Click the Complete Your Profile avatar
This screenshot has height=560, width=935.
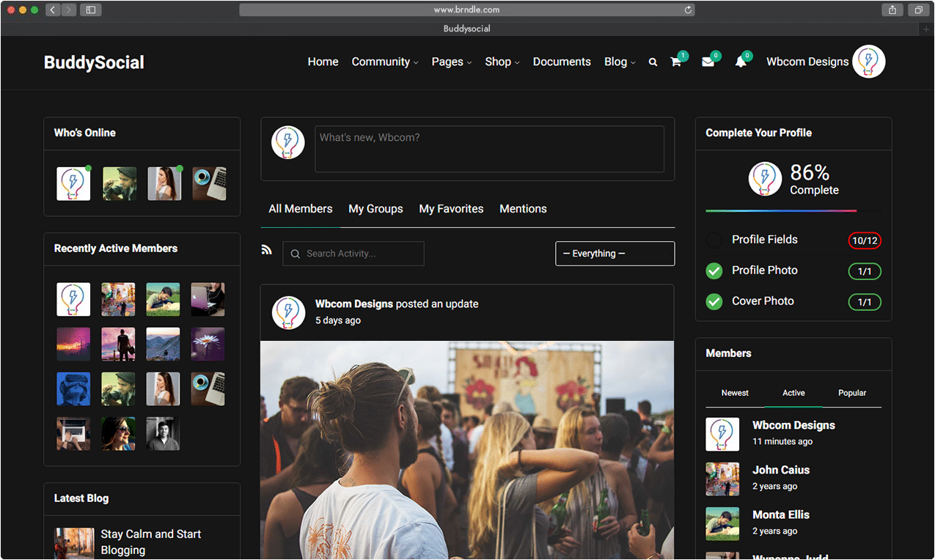pyautogui.click(x=765, y=179)
